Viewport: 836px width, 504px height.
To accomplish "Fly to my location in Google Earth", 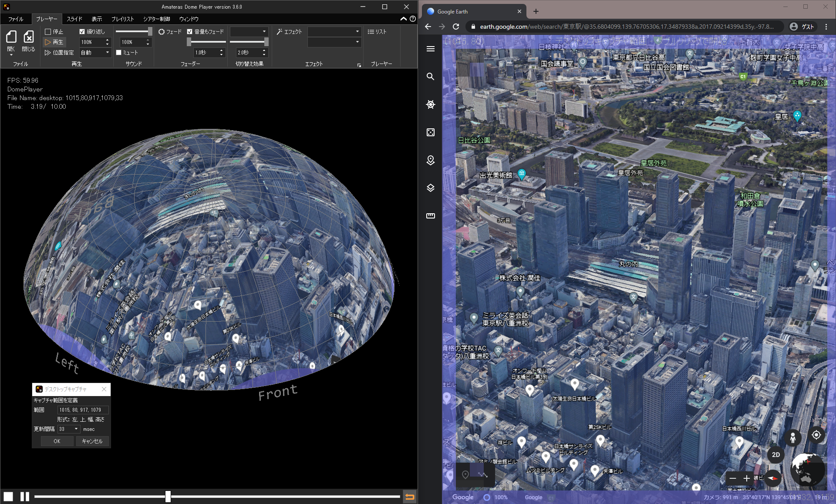I will pyautogui.click(x=816, y=435).
